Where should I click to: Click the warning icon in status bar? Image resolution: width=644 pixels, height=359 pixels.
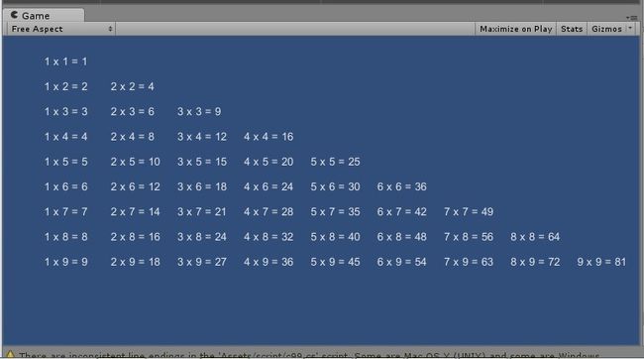[10, 354]
